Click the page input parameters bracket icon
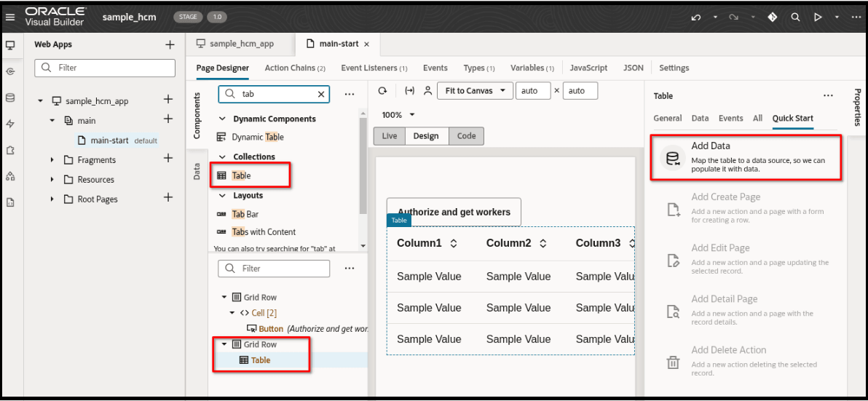 click(x=410, y=91)
